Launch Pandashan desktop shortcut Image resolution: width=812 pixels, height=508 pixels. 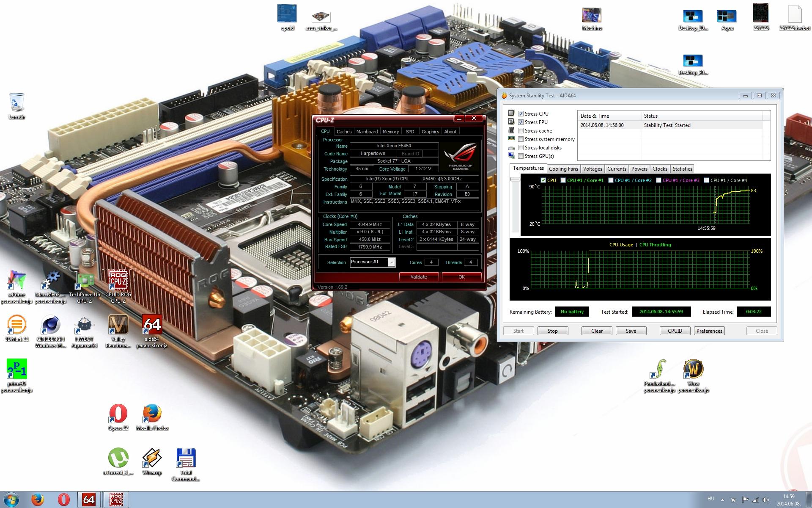tap(659, 376)
